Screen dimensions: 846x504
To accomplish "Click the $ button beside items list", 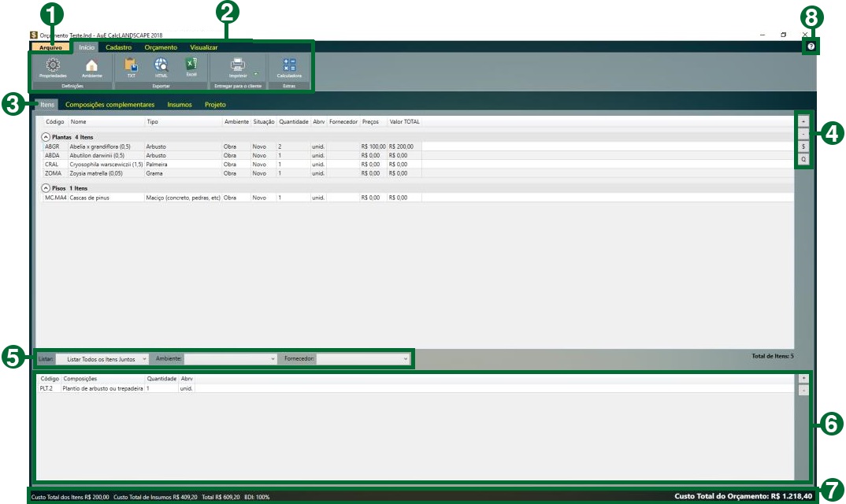I will click(x=803, y=146).
